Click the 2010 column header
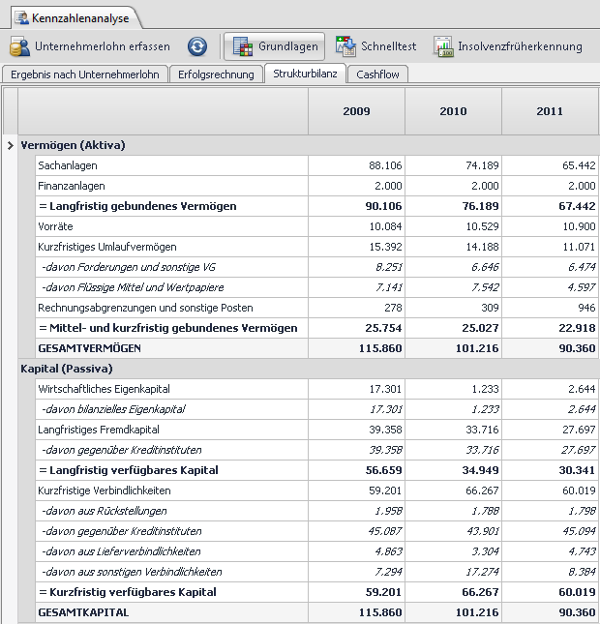The width and height of the screenshot is (600, 624). pos(453,111)
